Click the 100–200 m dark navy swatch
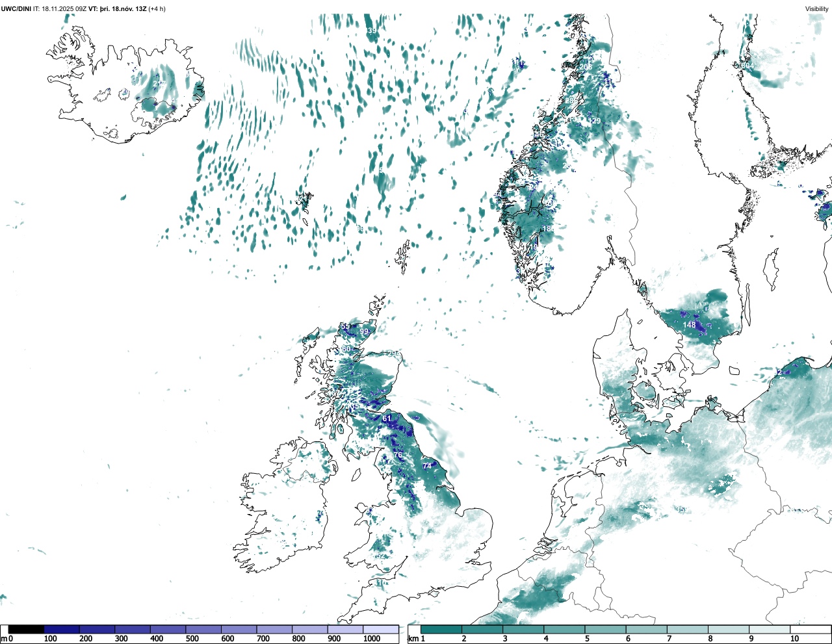The image size is (832, 644). (x=62, y=629)
